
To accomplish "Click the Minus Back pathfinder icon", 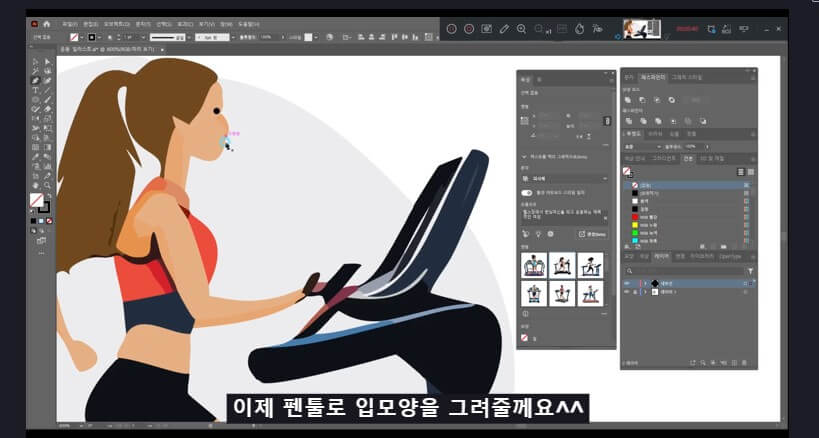I will [703, 121].
